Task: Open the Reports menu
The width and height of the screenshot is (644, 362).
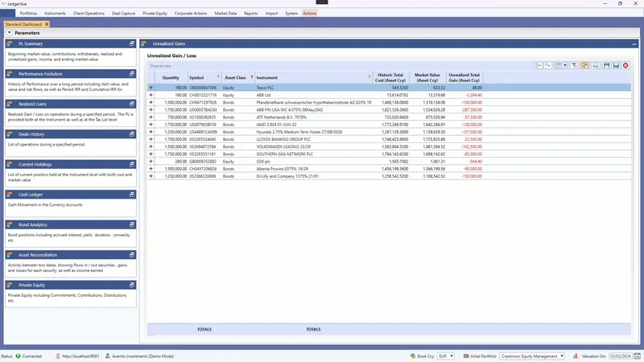Action: [x=251, y=13]
